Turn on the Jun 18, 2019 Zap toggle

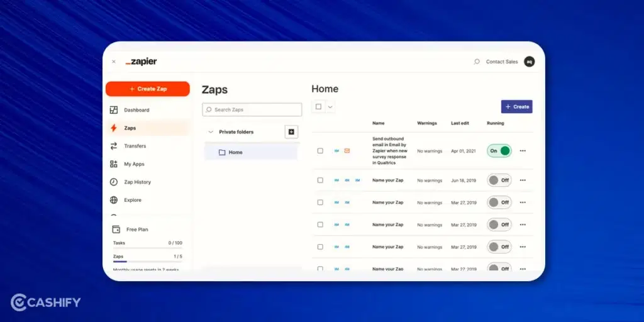499,180
